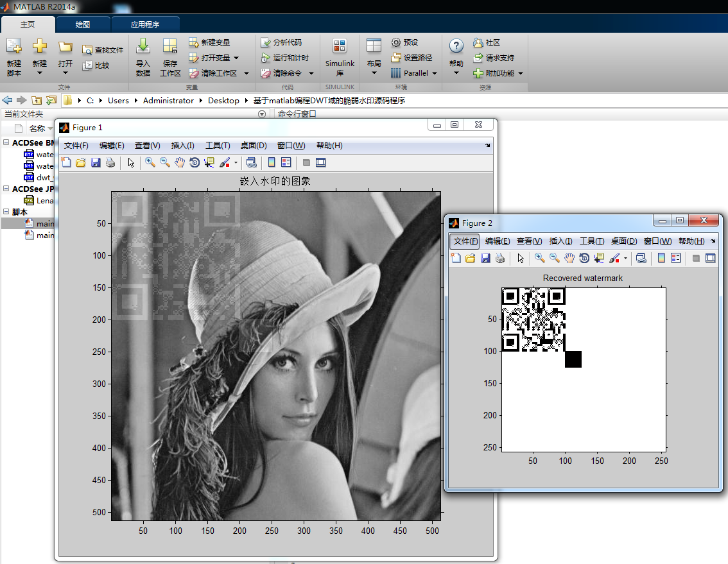Select Zoom In tool in Figure 1
The height and width of the screenshot is (564, 728).
[150, 162]
